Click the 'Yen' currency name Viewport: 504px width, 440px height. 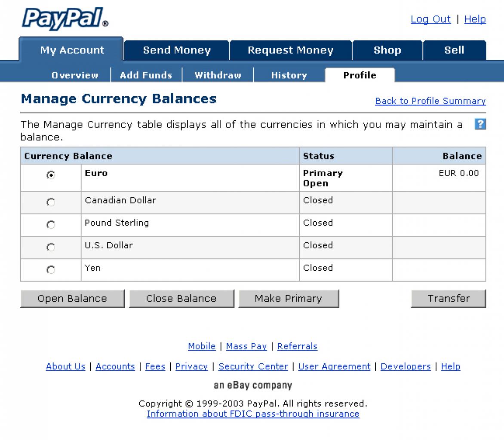[x=92, y=268]
